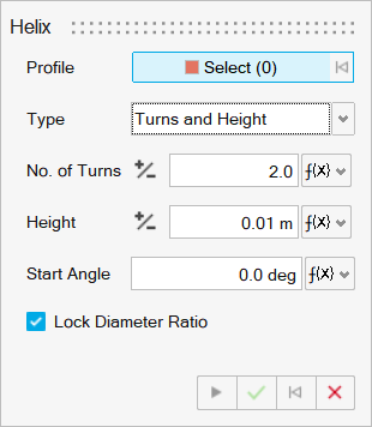Click the Preview play button
The image size is (372, 427).
(217, 393)
